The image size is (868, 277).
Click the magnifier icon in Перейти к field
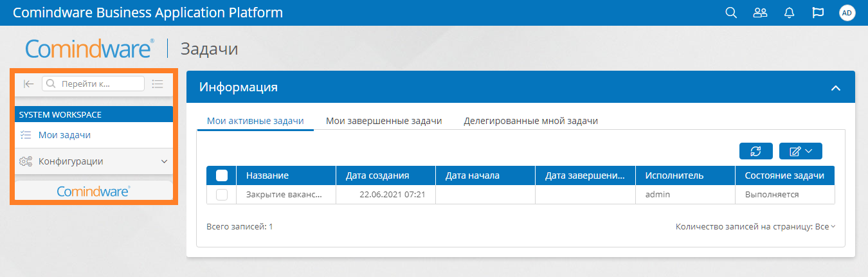coord(51,84)
